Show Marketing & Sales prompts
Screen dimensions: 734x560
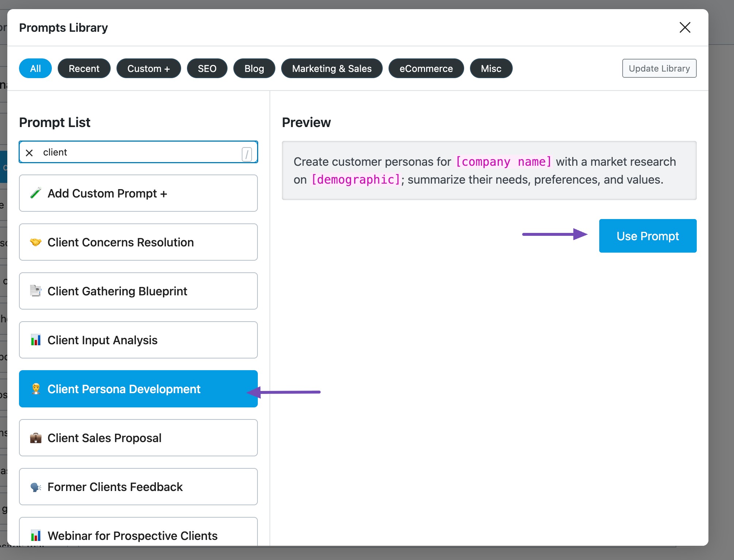click(332, 68)
